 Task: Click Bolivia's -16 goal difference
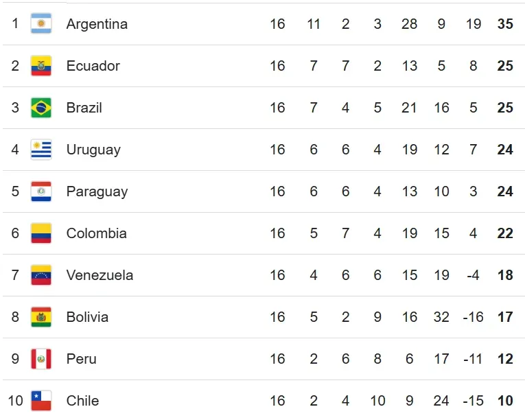point(473,317)
